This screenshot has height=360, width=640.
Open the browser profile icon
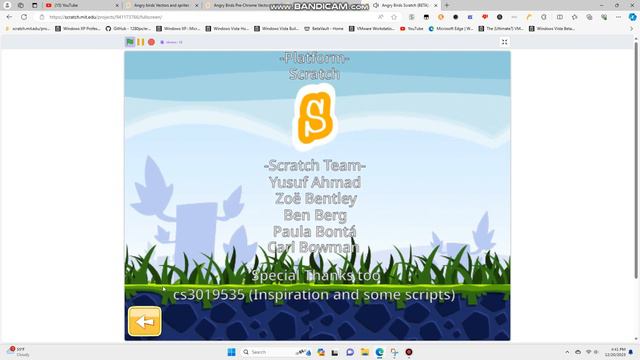7,5
